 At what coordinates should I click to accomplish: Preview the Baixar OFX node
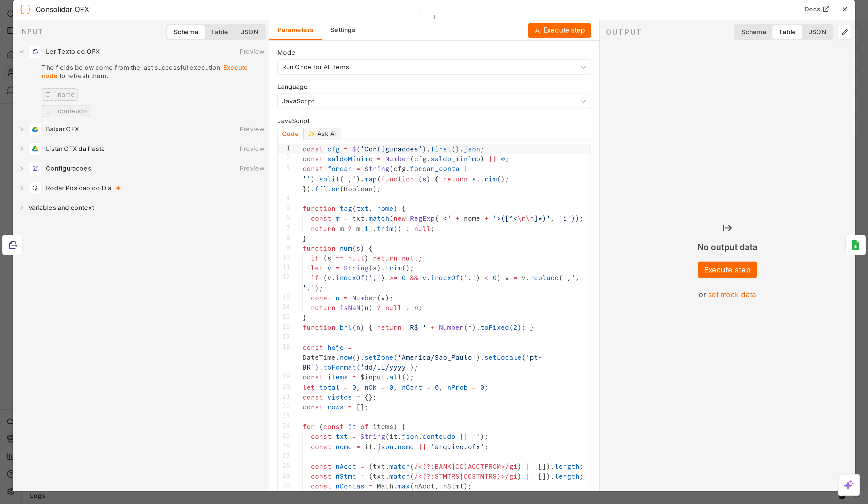point(252,129)
